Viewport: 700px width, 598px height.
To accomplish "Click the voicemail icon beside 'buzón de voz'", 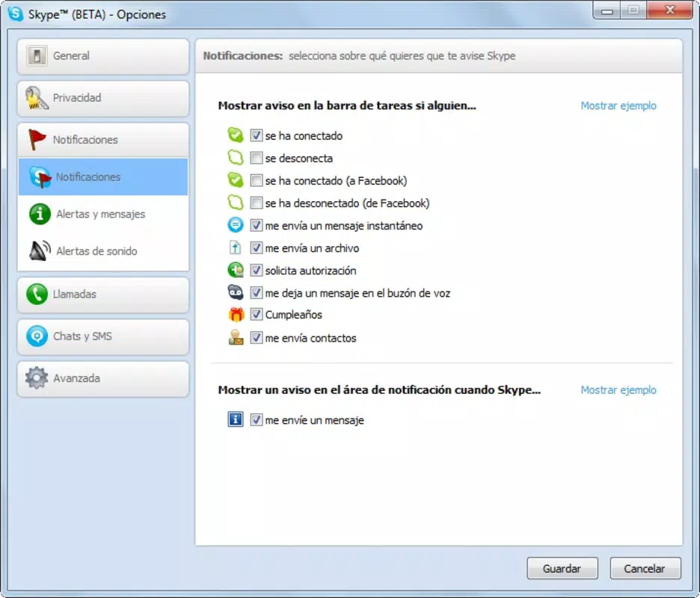I will click(x=236, y=292).
